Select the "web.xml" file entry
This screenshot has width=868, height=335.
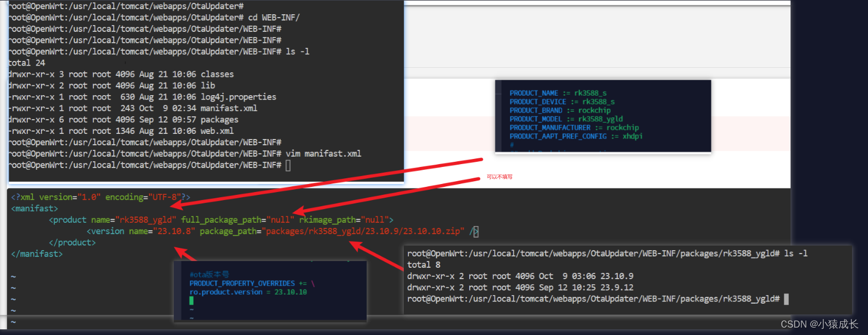click(x=217, y=131)
